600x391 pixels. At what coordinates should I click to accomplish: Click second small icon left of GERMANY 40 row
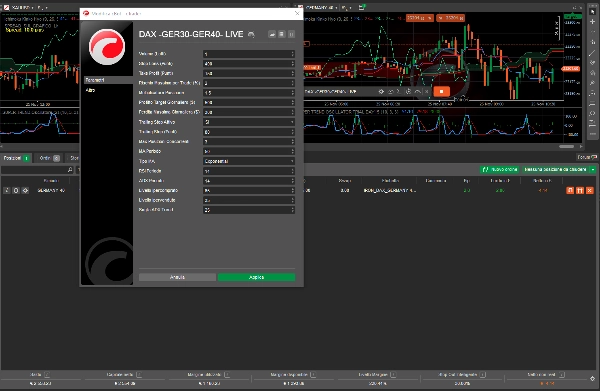tap(16, 190)
